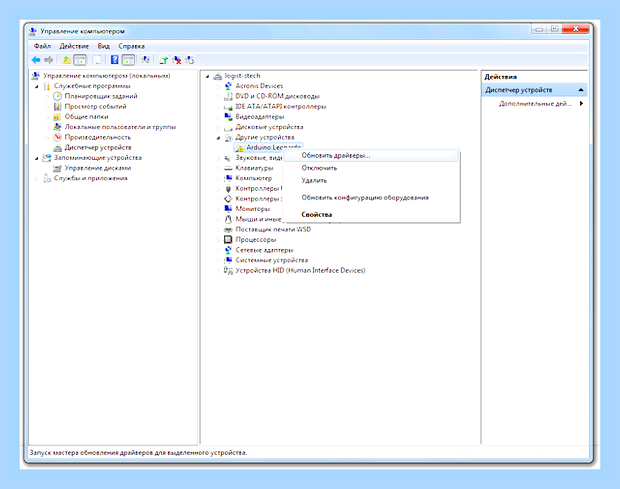Click the Просмотр событий icon
Screen dimensions: 620x489
[57, 106]
